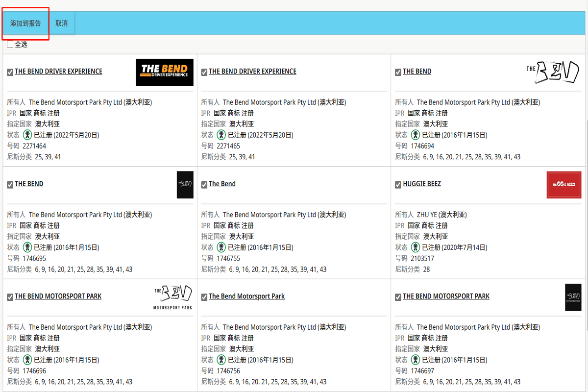This screenshot has height=392, width=588.
Task: Select the number text 1746697
Action: point(422,371)
